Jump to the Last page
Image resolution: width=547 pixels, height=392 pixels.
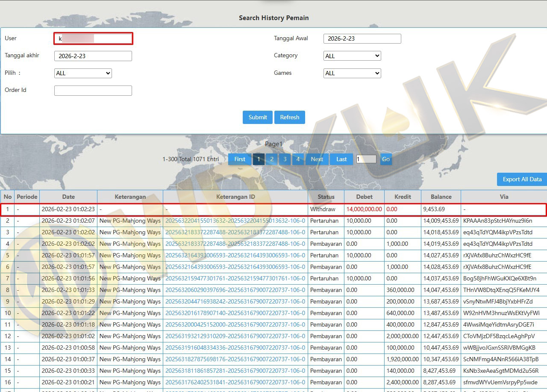tap(341, 159)
